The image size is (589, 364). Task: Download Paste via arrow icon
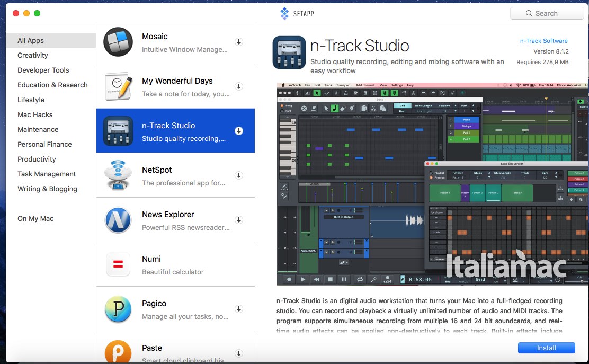pos(238,353)
